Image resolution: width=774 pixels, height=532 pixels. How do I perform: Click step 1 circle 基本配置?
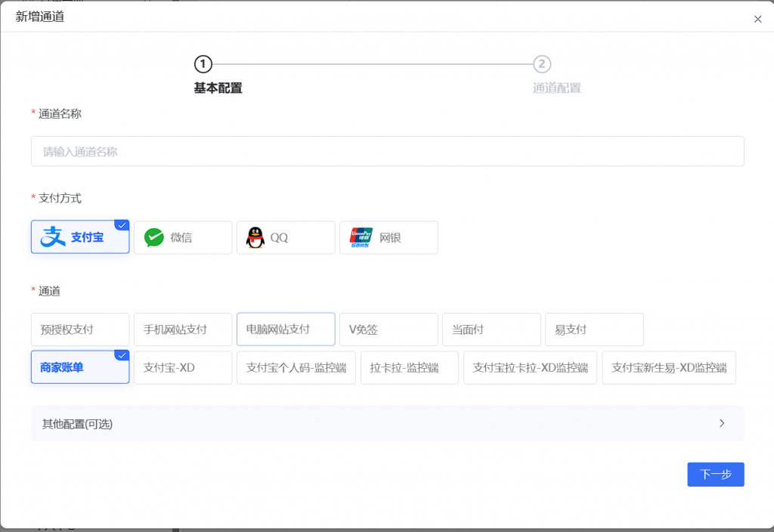[x=203, y=64]
